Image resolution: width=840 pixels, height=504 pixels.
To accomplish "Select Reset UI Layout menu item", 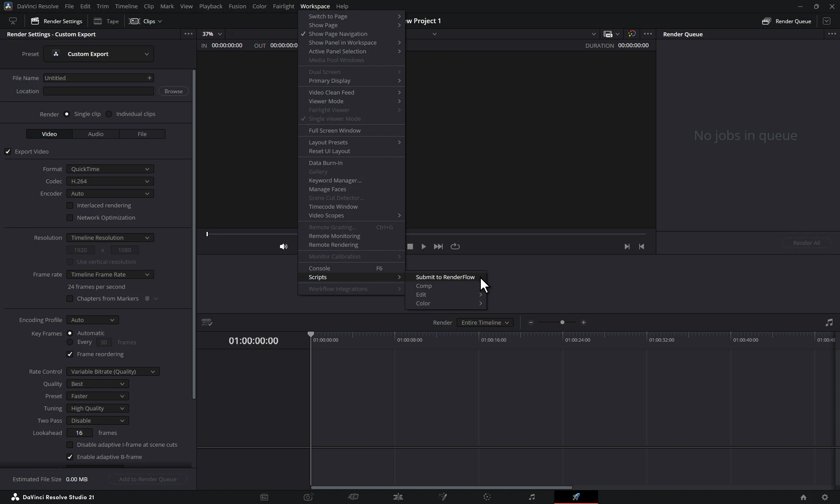I will click(x=351, y=151).
